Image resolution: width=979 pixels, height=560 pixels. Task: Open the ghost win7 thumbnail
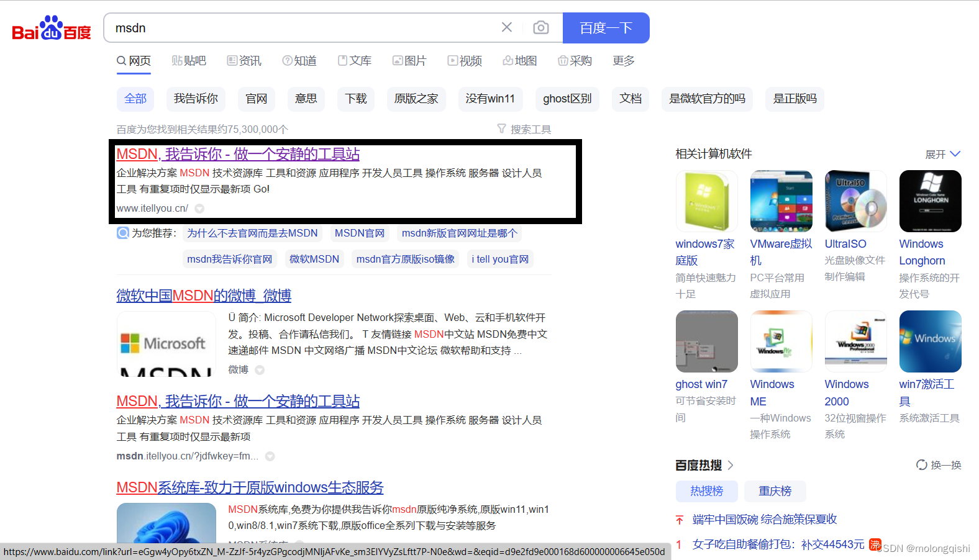(707, 341)
